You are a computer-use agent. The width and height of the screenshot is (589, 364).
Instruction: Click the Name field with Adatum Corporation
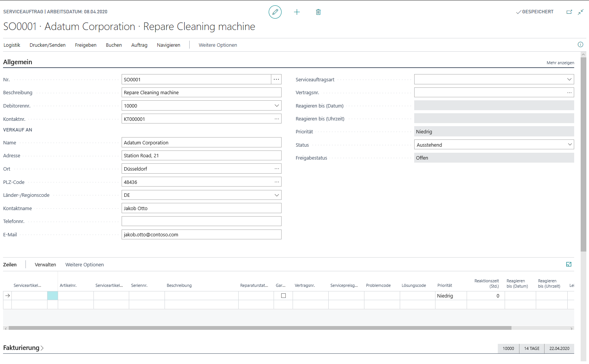201,142
